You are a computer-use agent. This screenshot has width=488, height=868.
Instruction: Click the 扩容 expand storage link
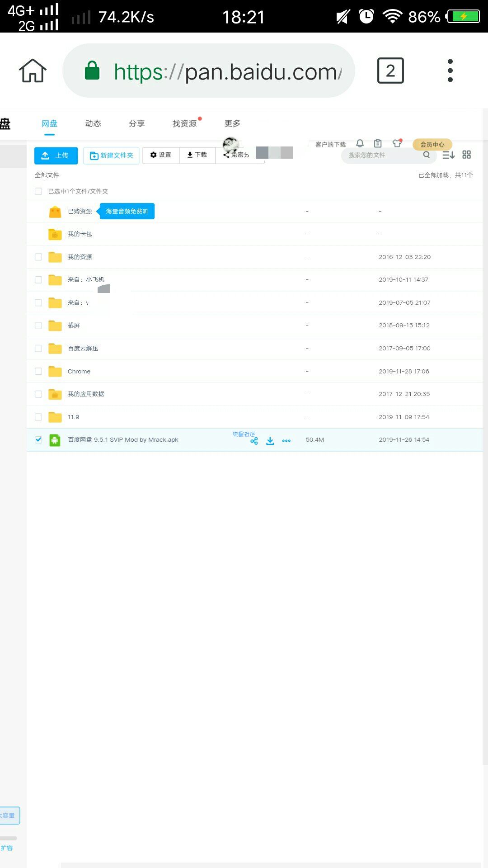[7, 848]
